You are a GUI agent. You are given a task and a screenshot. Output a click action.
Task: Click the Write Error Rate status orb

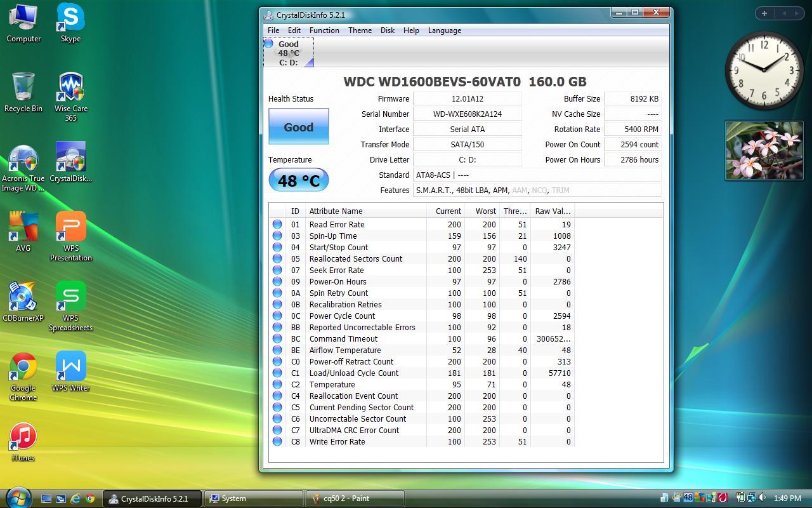277,441
